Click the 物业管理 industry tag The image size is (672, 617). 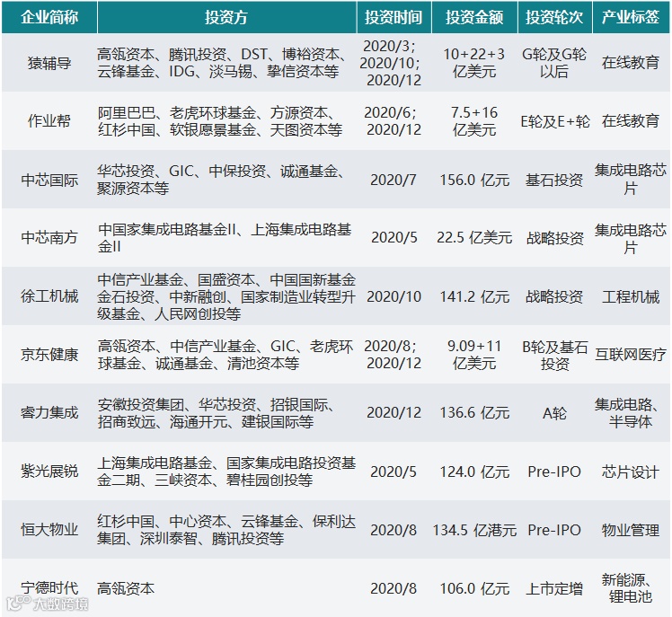click(631, 530)
